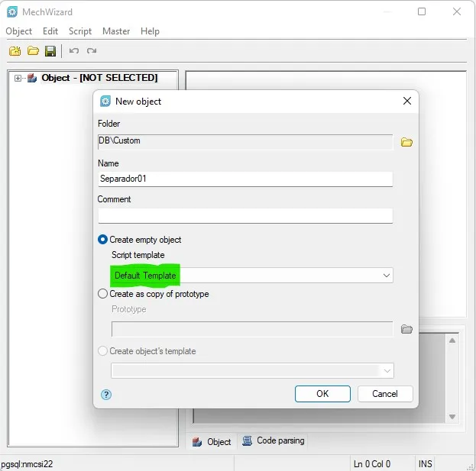Confirm the dialog with OK
The height and width of the screenshot is (471, 476).
[322, 394]
